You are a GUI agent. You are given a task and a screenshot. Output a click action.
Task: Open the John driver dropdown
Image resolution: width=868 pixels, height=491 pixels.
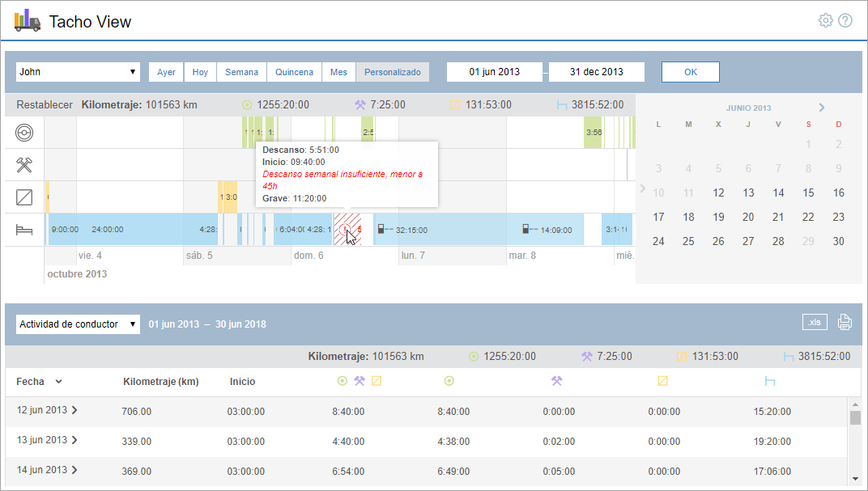tap(78, 72)
